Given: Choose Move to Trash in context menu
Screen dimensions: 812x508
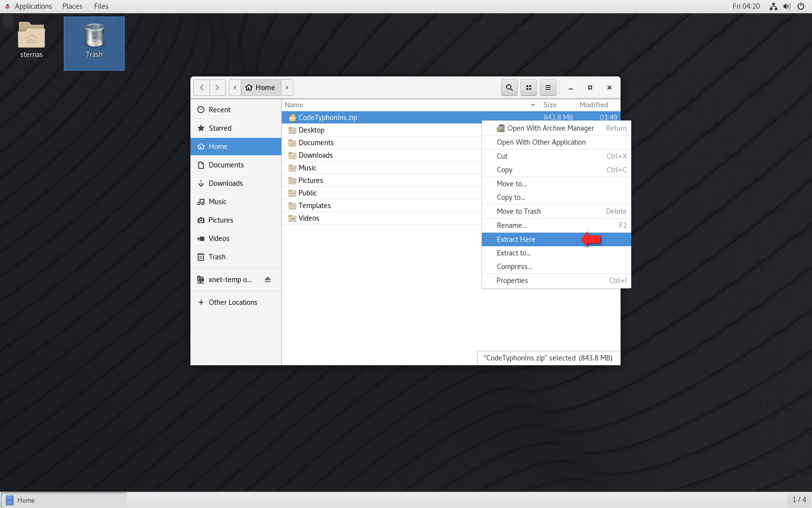Looking at the screenshot, I should [556, 211].
